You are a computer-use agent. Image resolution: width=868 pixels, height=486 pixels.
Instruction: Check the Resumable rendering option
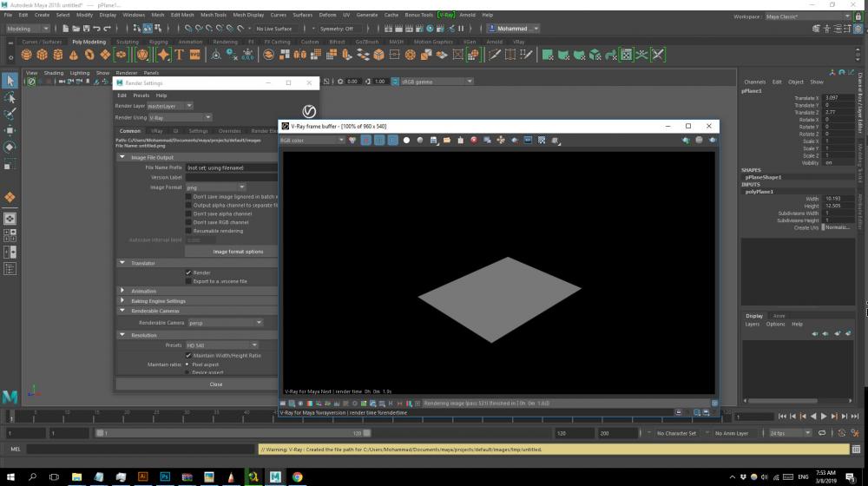[x=188, y=231]
